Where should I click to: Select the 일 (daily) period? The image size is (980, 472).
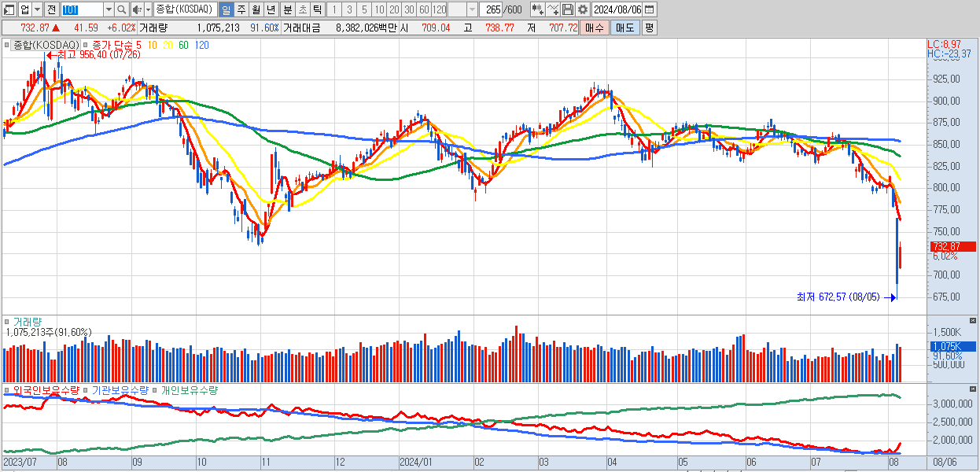coord(226,9)
